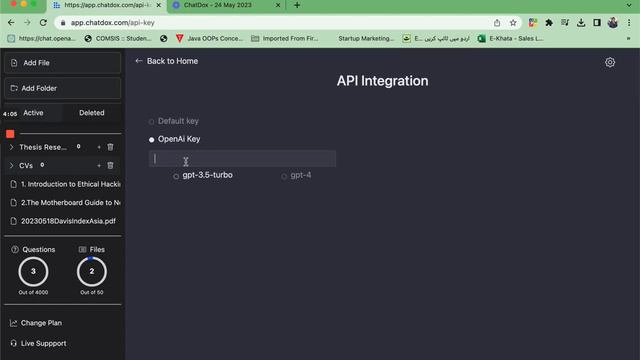The width and height of the screenshot is (640, 360).
Task: Open settings via the gear icon
Action: pos(610,62)
